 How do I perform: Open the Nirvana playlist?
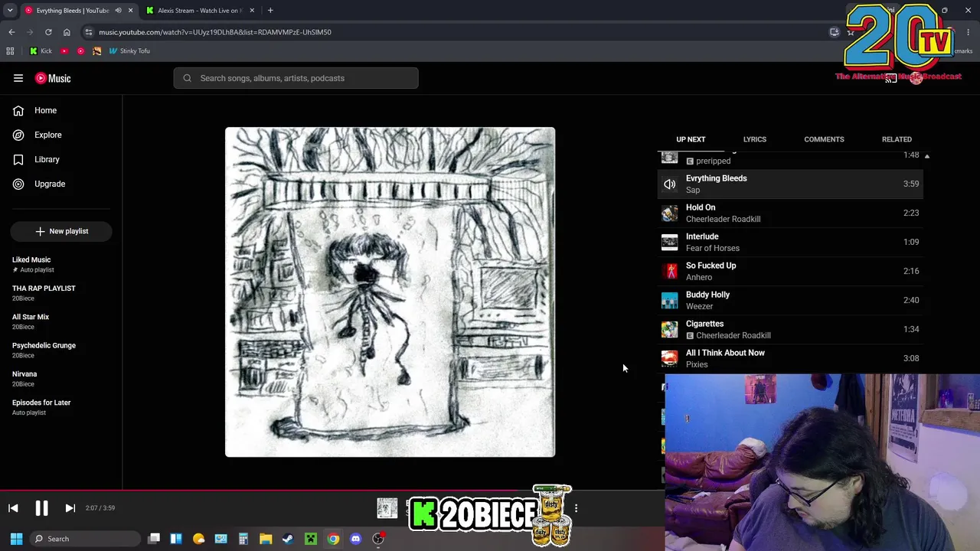(x=61, y=379)
